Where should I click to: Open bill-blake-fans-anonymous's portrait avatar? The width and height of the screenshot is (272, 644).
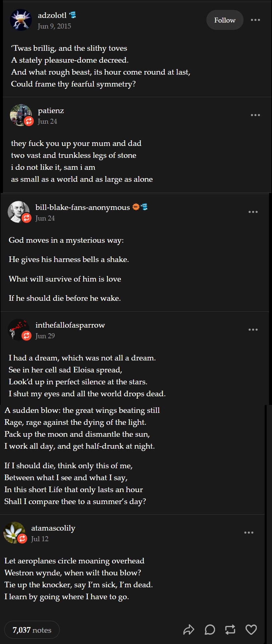(x=18, y=212)
